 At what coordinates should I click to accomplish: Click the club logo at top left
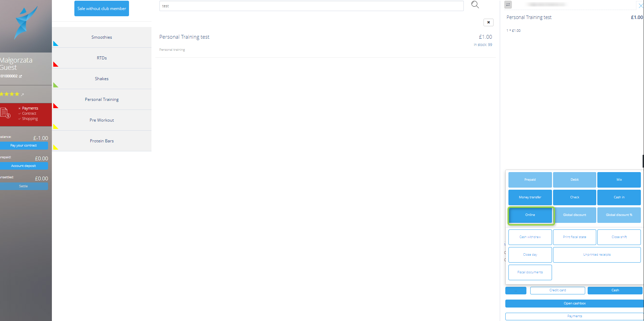point(26,23)
